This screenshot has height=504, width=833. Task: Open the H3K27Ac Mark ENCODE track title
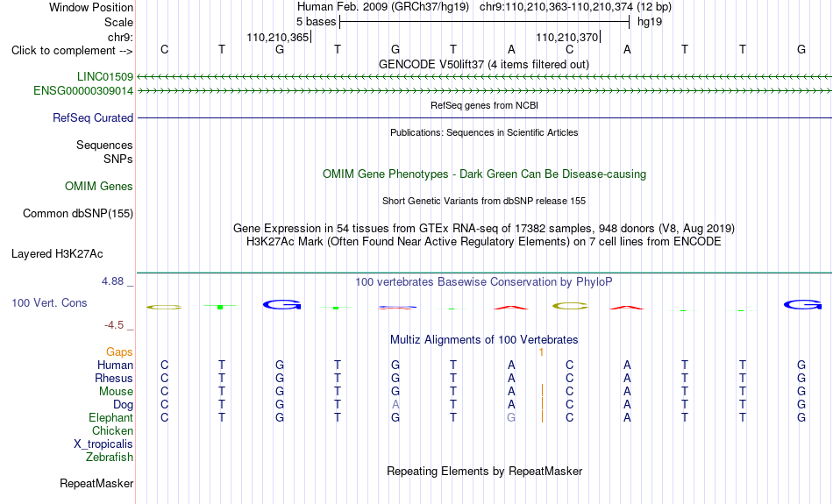pos(484,242)
